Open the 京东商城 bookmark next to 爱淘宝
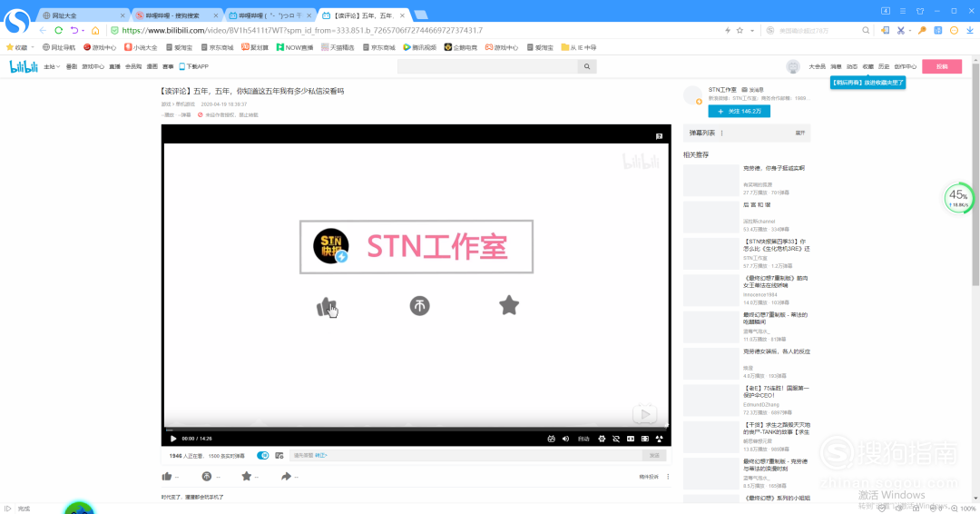Image resolution: width=980 pixels, height=514 pixels. click(x=217, y=47)
